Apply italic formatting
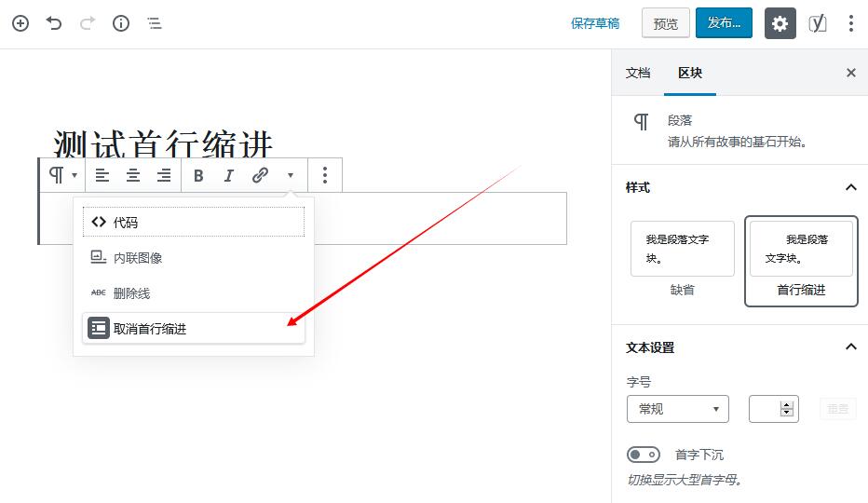The height and width of the screenshot is (503, 868). 228,176
